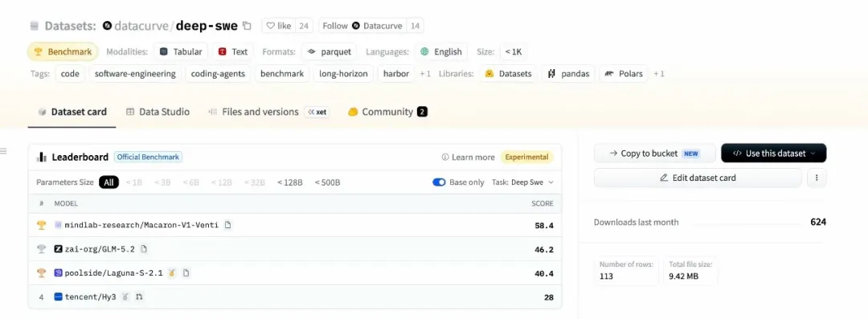868x319 pixels.
Task: Copy the dataset name with the copy icon
Action: tap(248, 26)
